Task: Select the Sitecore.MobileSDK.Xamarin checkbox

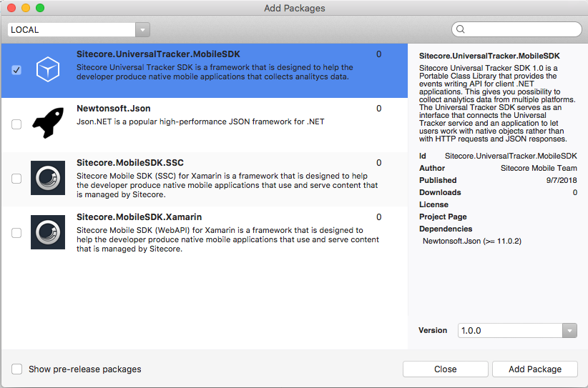Action: point(16,232)
